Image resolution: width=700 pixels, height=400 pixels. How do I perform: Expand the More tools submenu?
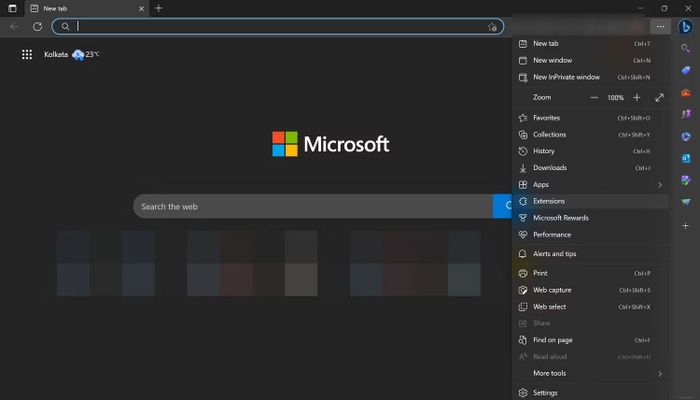coord(591,373)
